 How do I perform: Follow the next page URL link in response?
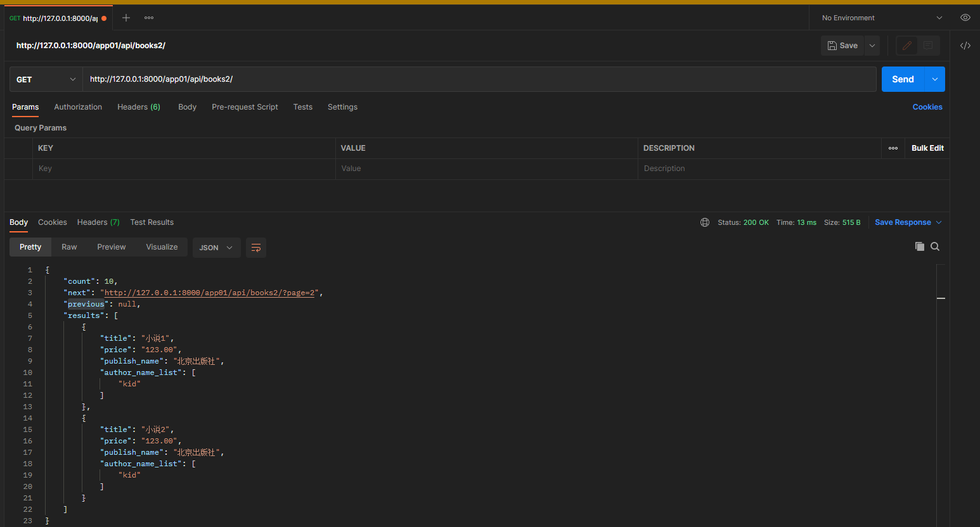210,293
